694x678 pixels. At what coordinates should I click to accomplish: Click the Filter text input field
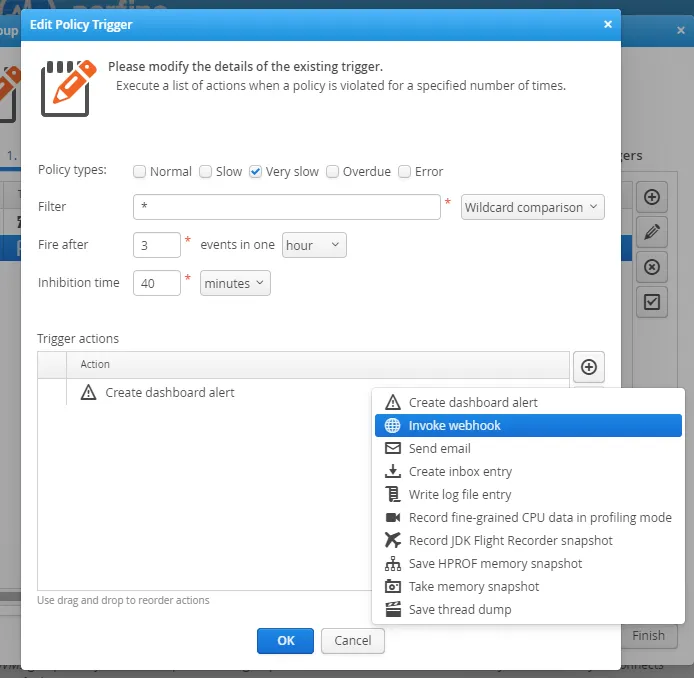pyautogui.click(x=287, y=207)
